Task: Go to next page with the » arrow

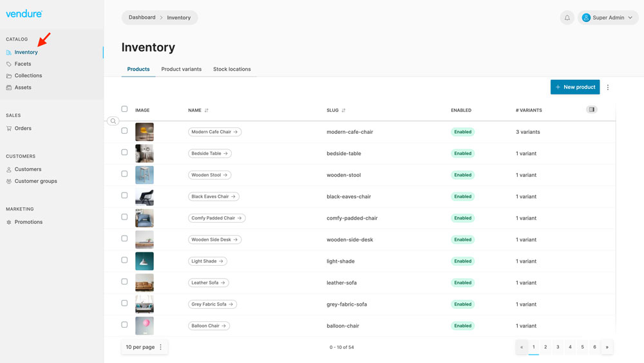Action: pos(607,347)
